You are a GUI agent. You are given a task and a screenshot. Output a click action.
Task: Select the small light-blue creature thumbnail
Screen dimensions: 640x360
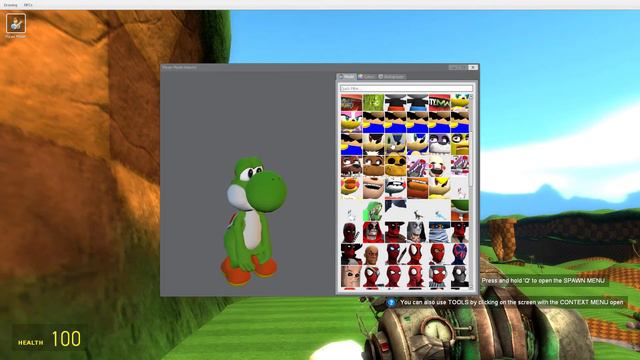tap(439, 210)
